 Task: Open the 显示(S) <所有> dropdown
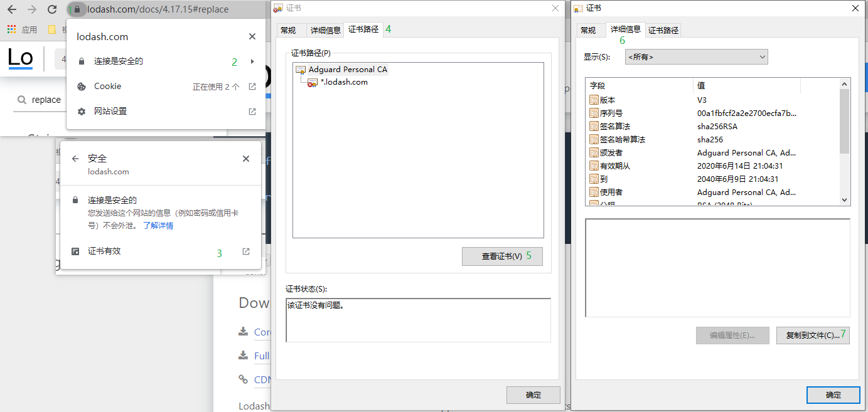pos(697,57)
